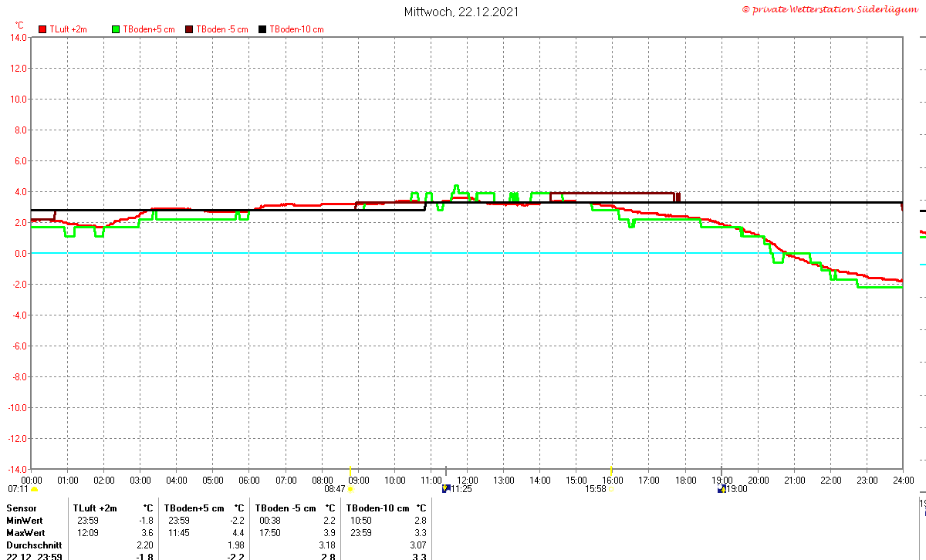The width and height of the screenshot is (926, 560).
Task: Click the MaxWert row label in the table
Action: click(25, 533)
